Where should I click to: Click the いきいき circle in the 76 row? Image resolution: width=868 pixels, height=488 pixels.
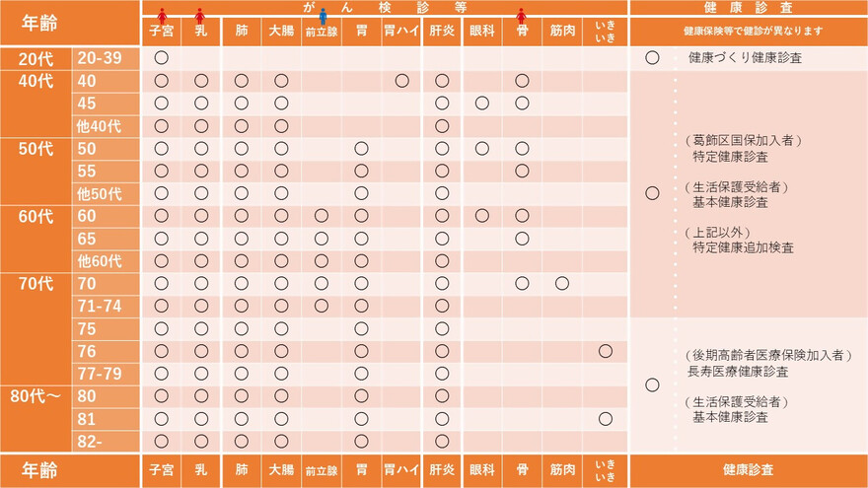(x=605, y=351)
